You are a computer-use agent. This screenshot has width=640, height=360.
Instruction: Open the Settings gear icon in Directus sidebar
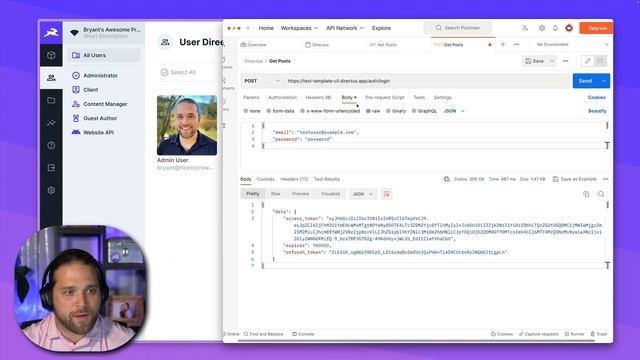pyautogui.click(x=51, y=190)
